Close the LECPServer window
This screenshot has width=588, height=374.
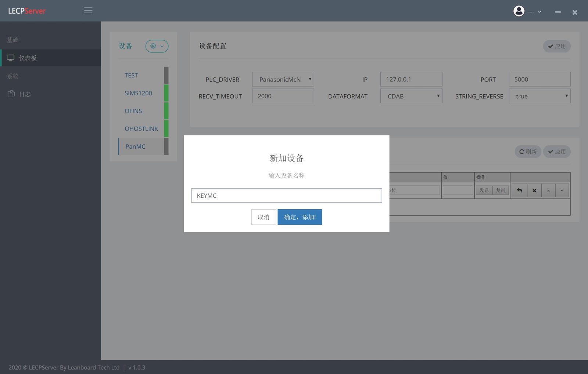pos(575,12)
